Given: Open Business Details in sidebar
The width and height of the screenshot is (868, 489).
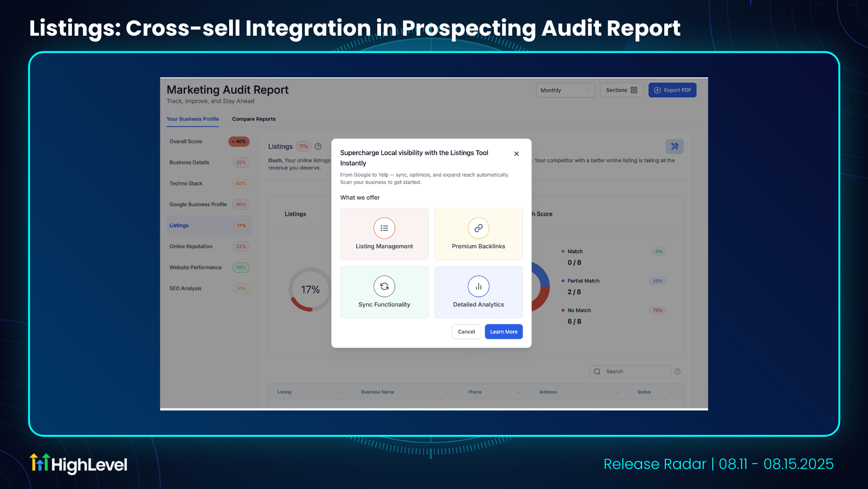Looking at the screenshot, I should point(209,162).
